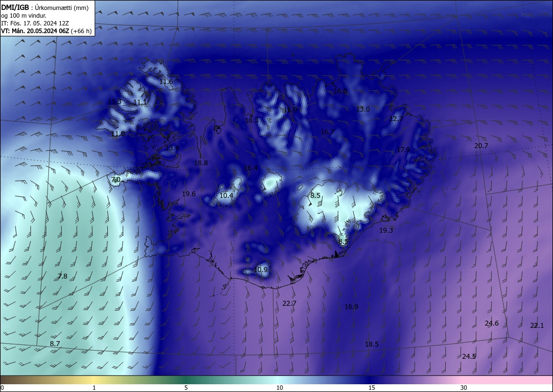Click the value 13.4 on the map
Viewport: 553px width, 392px height.
click(x=172, y=148)
